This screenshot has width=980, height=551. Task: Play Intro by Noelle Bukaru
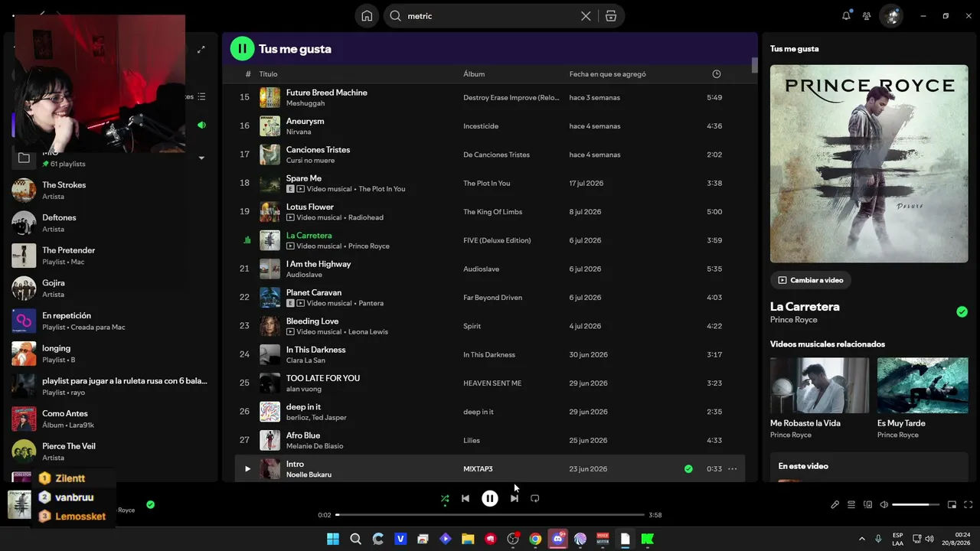coord(247,469)
